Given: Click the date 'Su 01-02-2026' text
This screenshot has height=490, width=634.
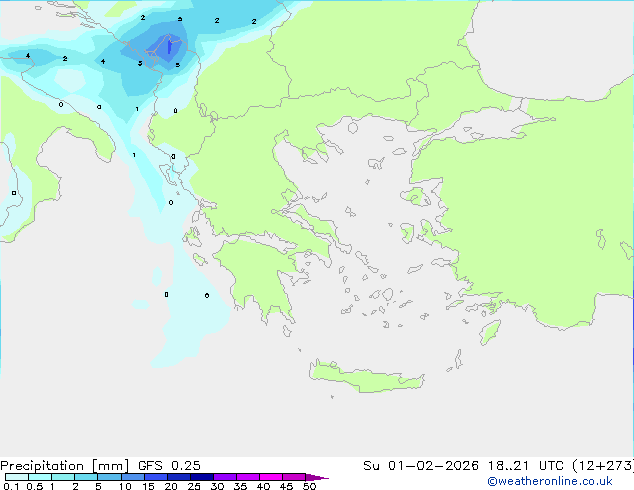Looking at the screenshot, I should click(421, 466).
